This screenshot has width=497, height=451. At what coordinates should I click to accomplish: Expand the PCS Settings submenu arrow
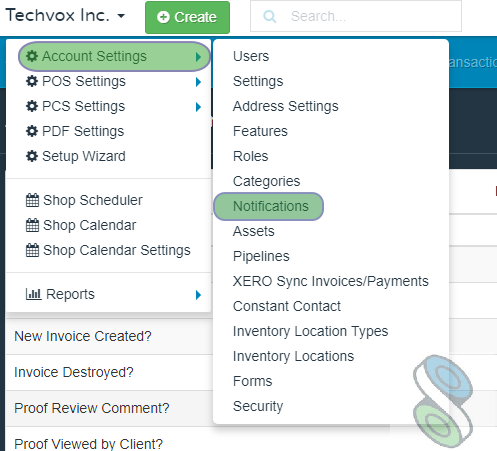[x=198, y=107]
